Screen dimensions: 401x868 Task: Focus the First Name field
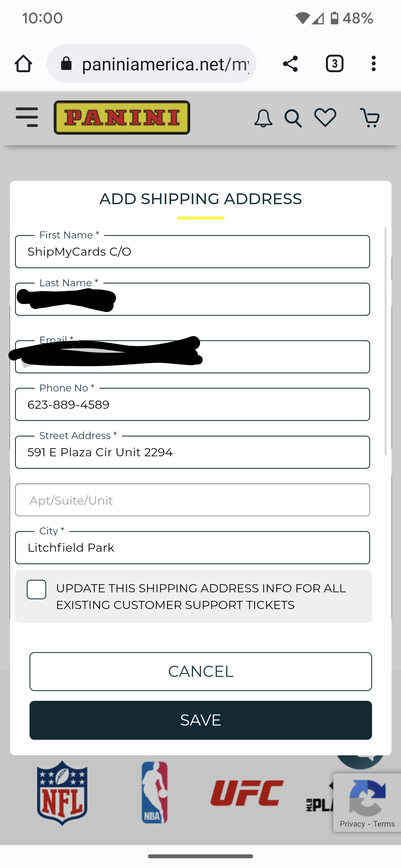tap(193, 252)
